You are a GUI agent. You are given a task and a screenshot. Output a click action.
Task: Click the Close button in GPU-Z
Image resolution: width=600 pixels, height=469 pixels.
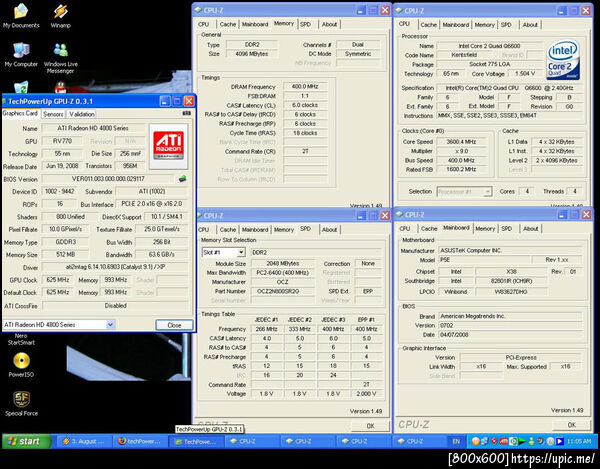point(174,325)
